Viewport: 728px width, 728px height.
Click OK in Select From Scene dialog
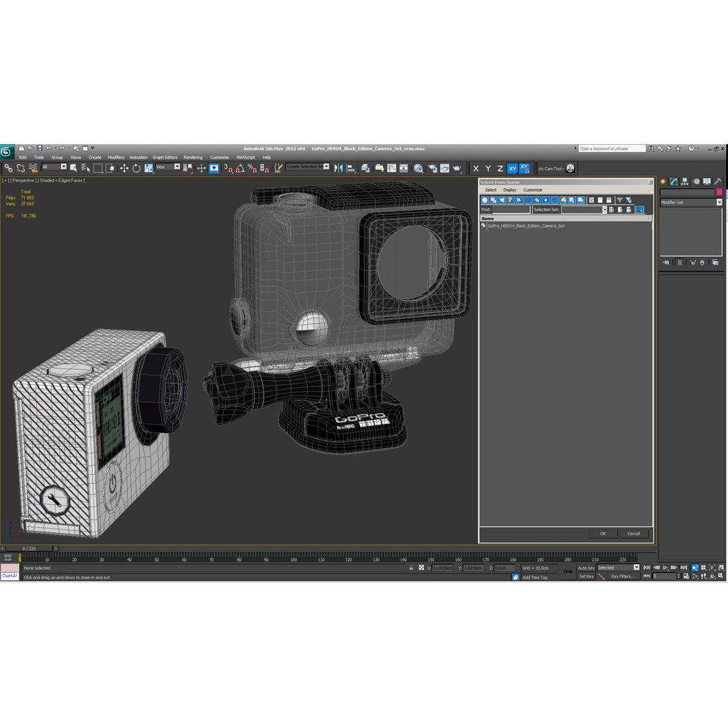point(603,533)
